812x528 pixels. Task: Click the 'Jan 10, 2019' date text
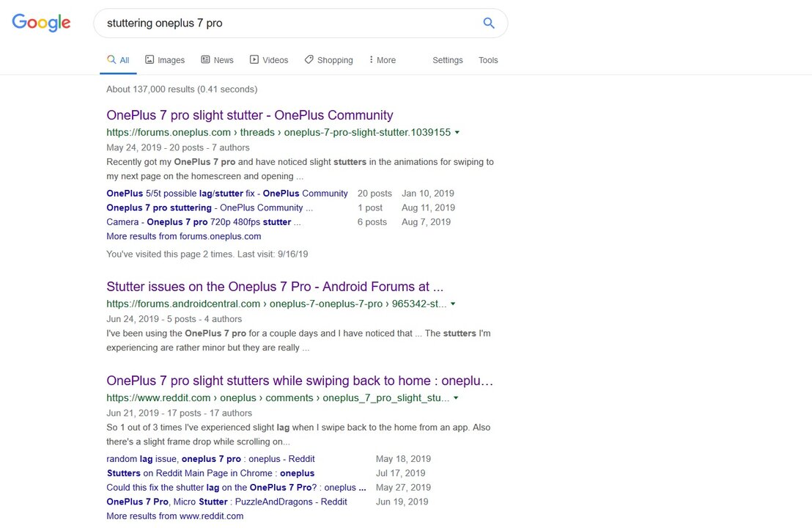[428, 194]
